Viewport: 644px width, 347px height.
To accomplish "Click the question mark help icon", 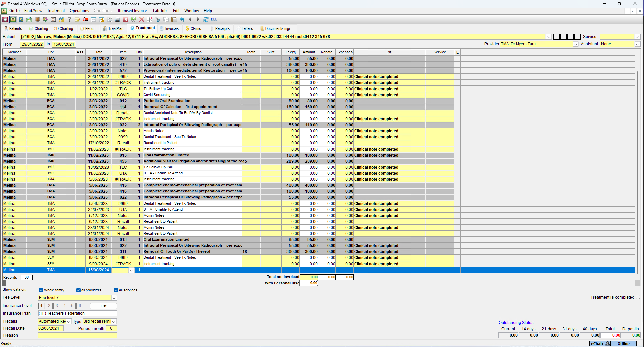I will [x=69, y=20].
